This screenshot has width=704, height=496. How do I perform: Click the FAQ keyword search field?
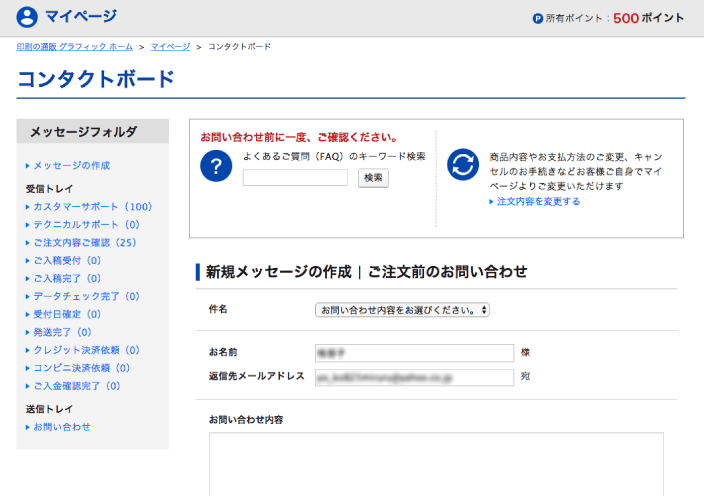pos(295,178)
